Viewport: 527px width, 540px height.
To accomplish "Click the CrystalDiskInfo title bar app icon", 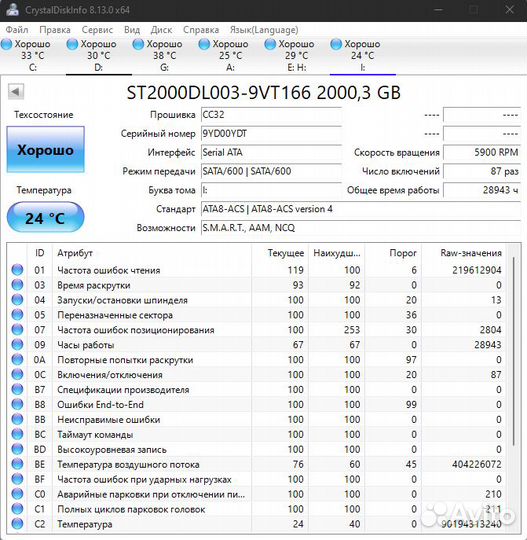I will pos(12,9).
